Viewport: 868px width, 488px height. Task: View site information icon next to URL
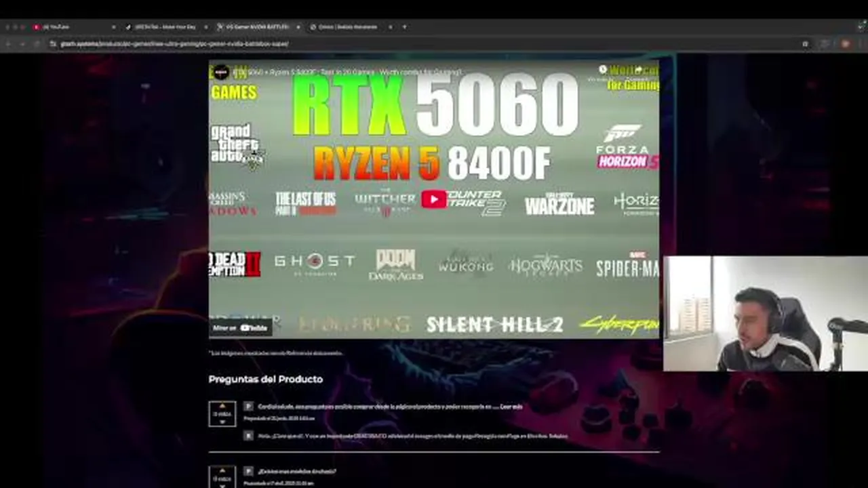click(x=53, y=43)
